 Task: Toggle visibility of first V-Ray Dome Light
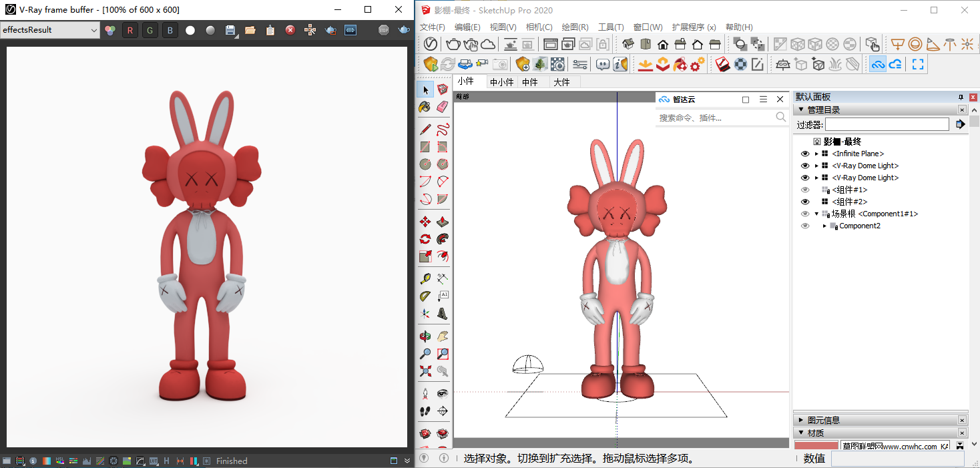pos(805,166)
